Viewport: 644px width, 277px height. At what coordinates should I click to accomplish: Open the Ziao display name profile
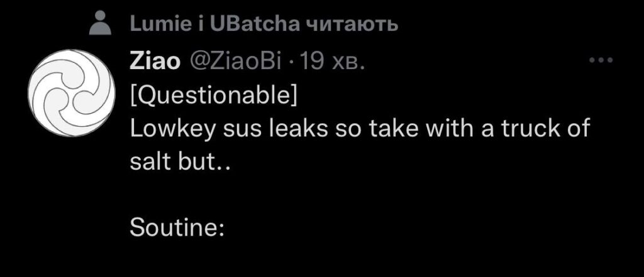155,62
